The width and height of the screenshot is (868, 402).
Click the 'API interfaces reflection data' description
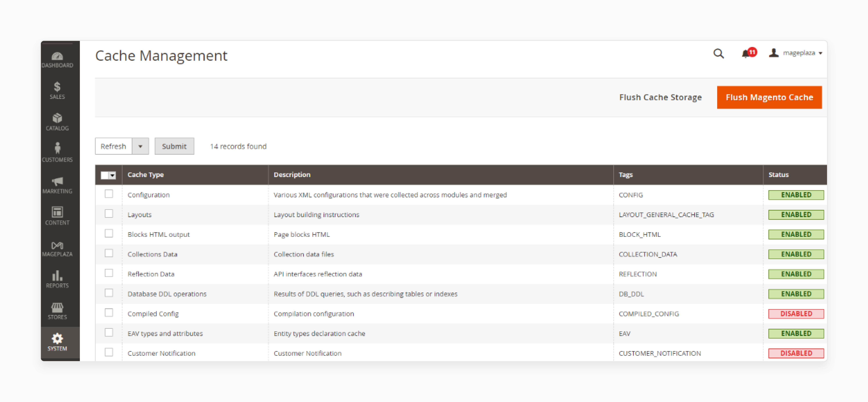(318, 274)
